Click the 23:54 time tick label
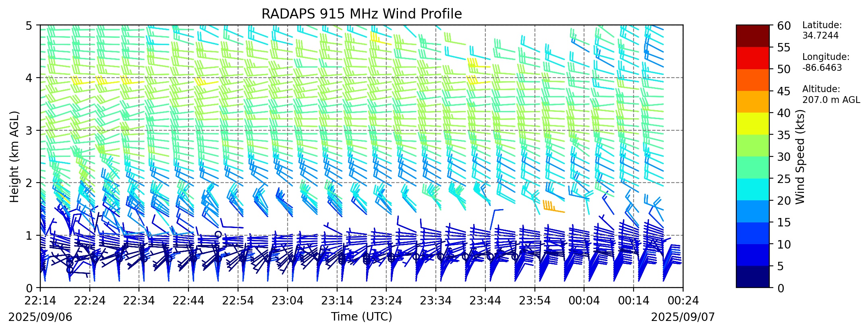This screenshot has height=331, width=868. 535,300
